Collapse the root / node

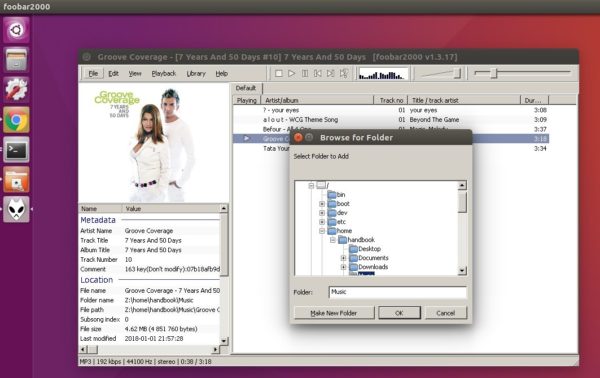(x=311, y=186)
